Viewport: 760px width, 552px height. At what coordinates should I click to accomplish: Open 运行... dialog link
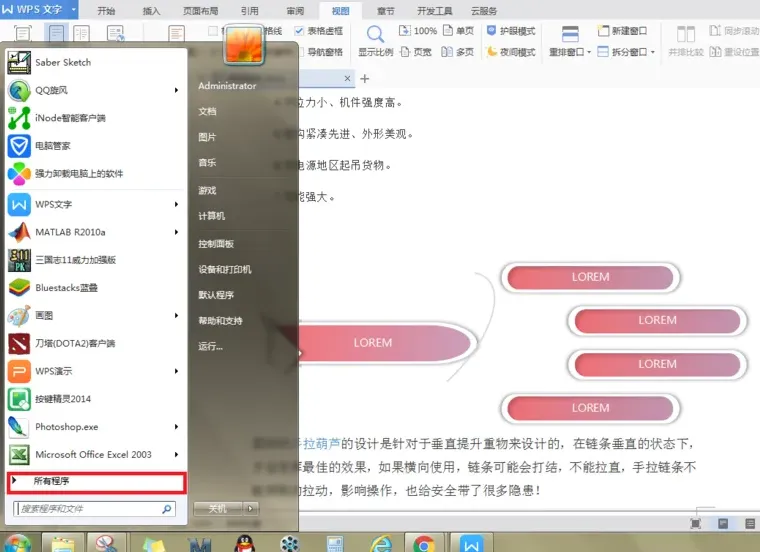(x=210, y=347)
